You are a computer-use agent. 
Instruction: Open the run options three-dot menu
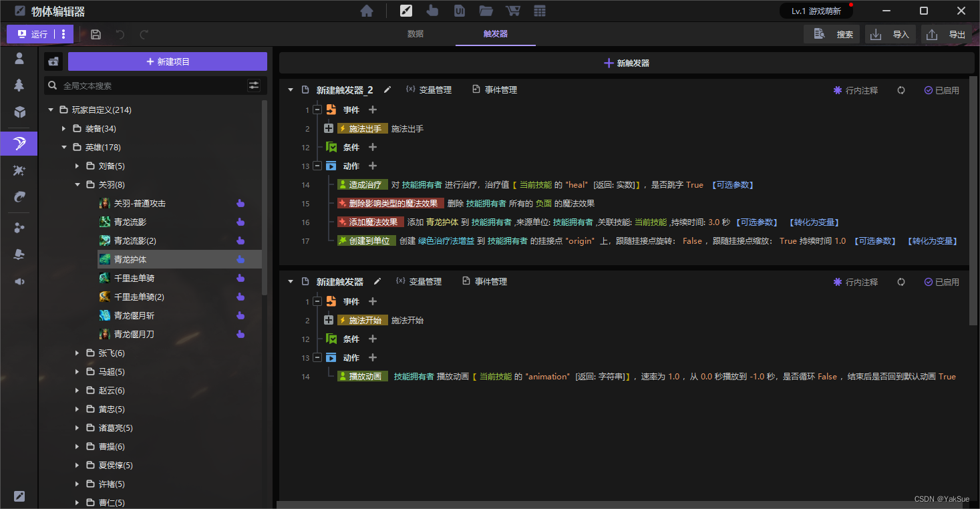[x=63, y=34]
